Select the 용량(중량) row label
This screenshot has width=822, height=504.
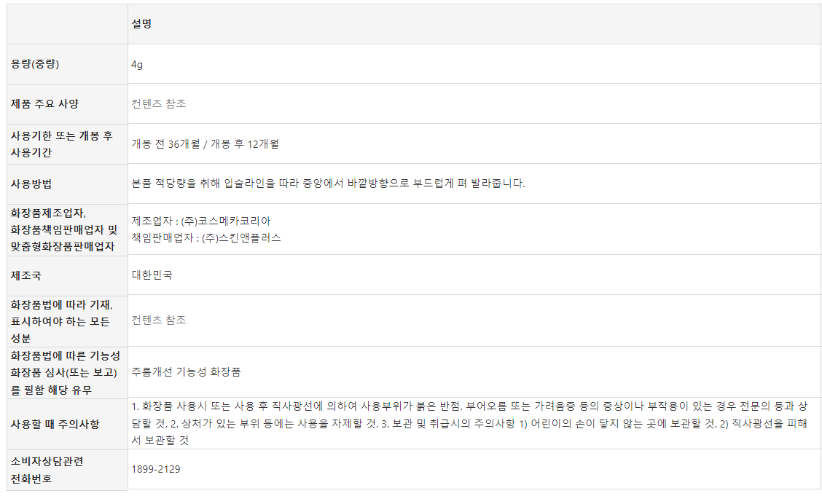pyautogui.click(x=35, y=64)
